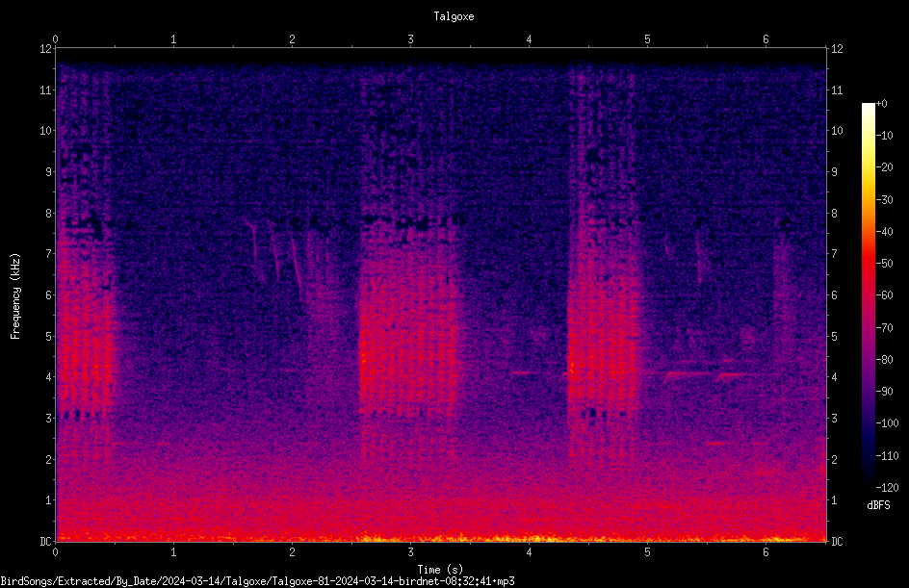Select the 1 second tick on bottom axis
The width and height of the screenshot is (909, 588).
tap(173, 552)
